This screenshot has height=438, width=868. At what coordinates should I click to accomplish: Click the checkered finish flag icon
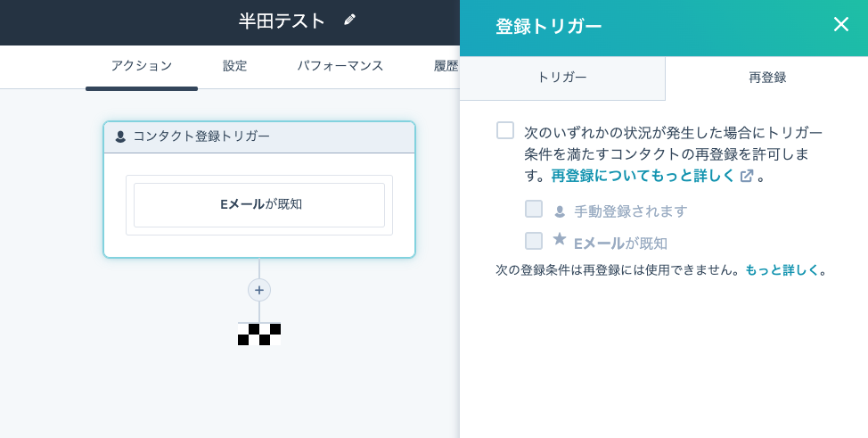coord(259,334)
